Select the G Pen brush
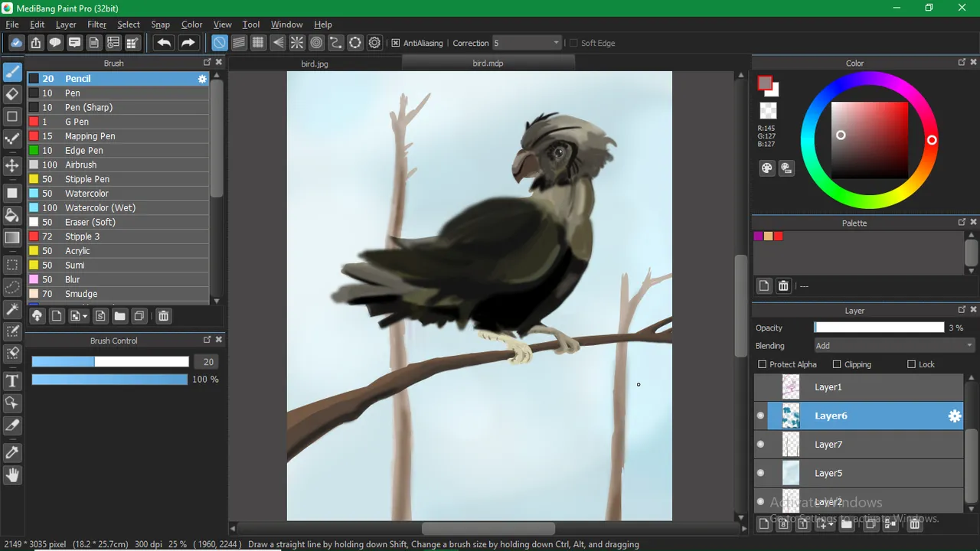The image size is (980, 551). tap(118, 122)
